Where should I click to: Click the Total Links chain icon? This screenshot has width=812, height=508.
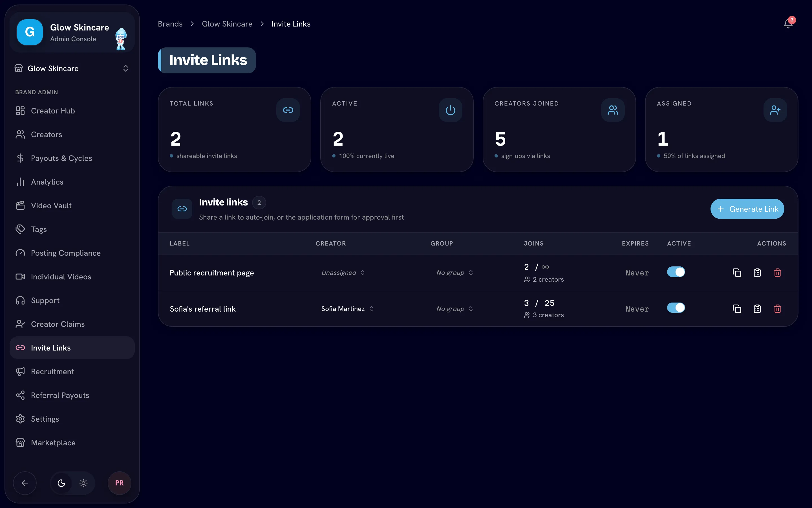point(288,110)
